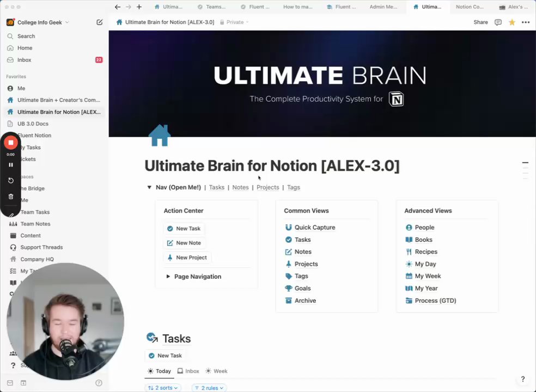This screenshot has width=536, height=392.
Task: Open the Process (GTD) view
Action: 431,301
